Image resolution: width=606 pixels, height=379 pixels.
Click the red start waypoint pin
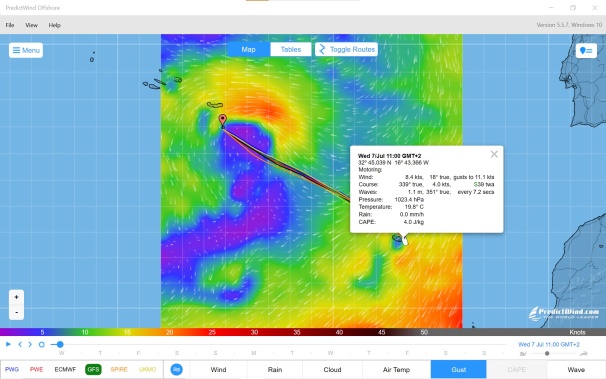pyautogui.click(x=222, y=121)
